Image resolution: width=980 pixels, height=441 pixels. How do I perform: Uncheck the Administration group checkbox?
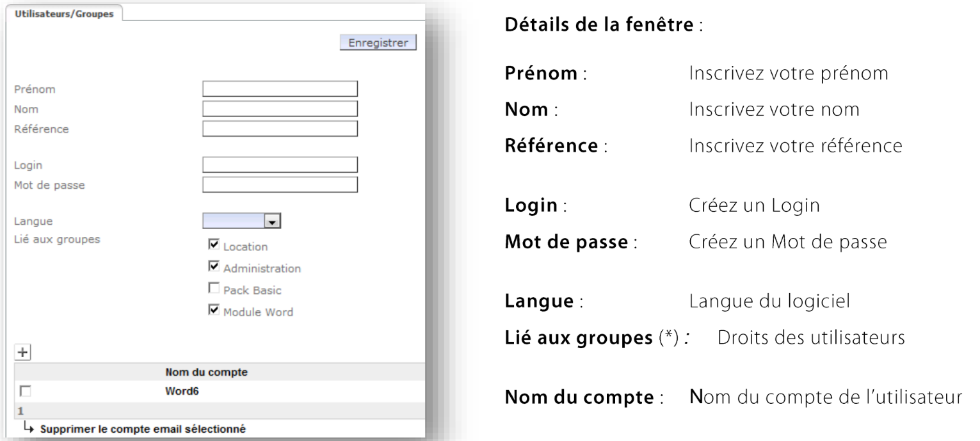tap(212, 268)
